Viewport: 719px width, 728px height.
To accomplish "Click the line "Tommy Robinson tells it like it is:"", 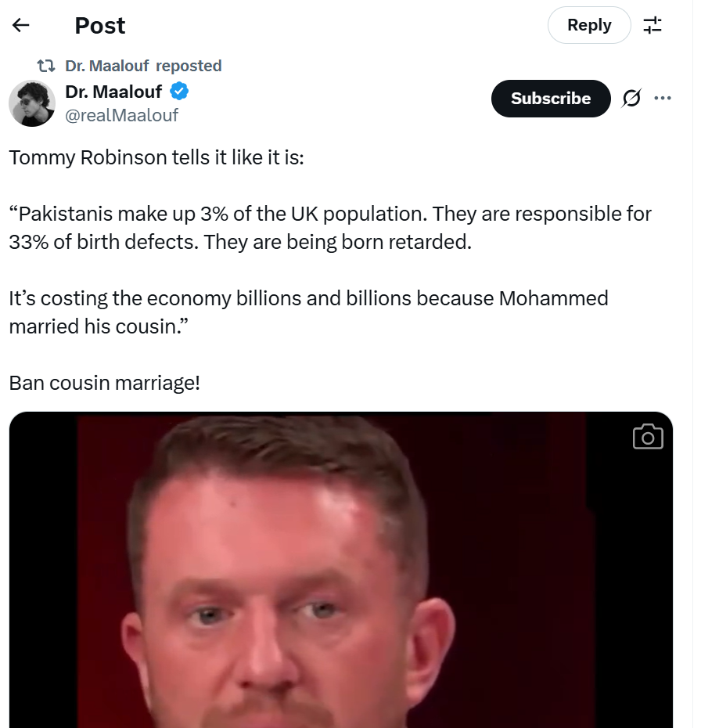I will pyautogui.click(x=156, y=157).
